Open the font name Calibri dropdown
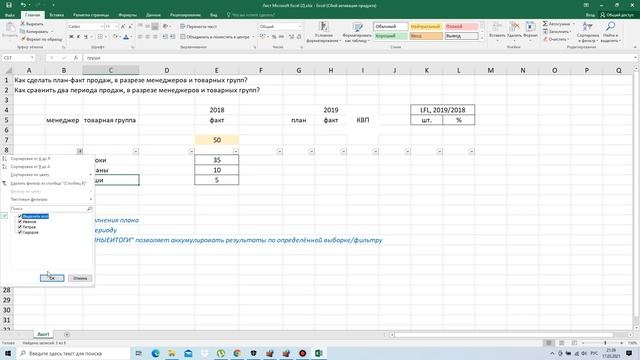 102,27
